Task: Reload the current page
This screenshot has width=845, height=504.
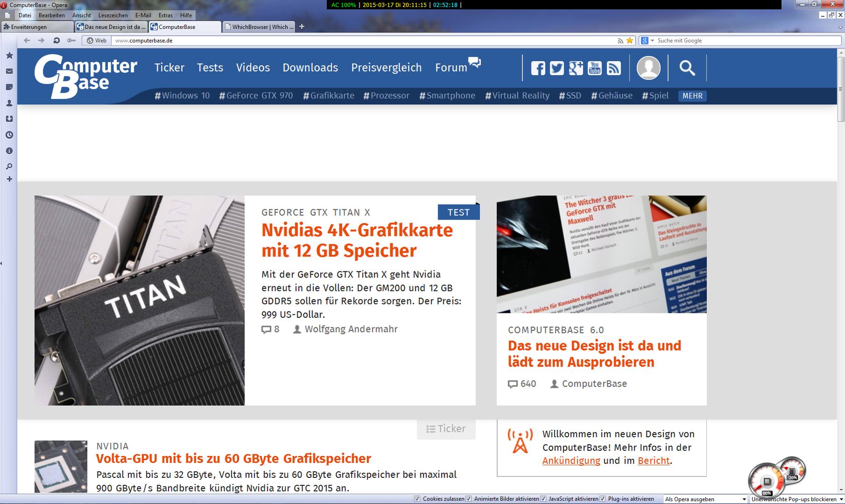Action: click(57, 41)
